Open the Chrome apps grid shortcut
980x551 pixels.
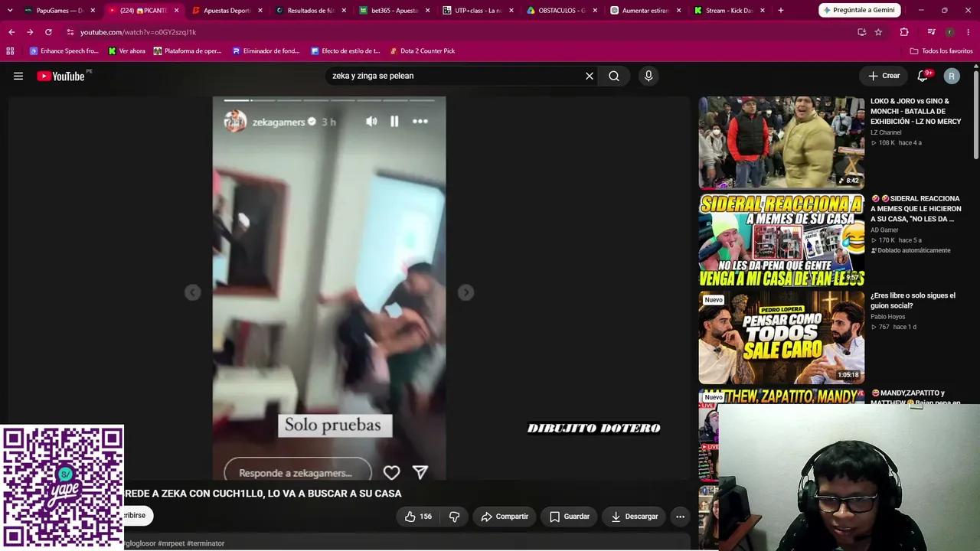10,51
